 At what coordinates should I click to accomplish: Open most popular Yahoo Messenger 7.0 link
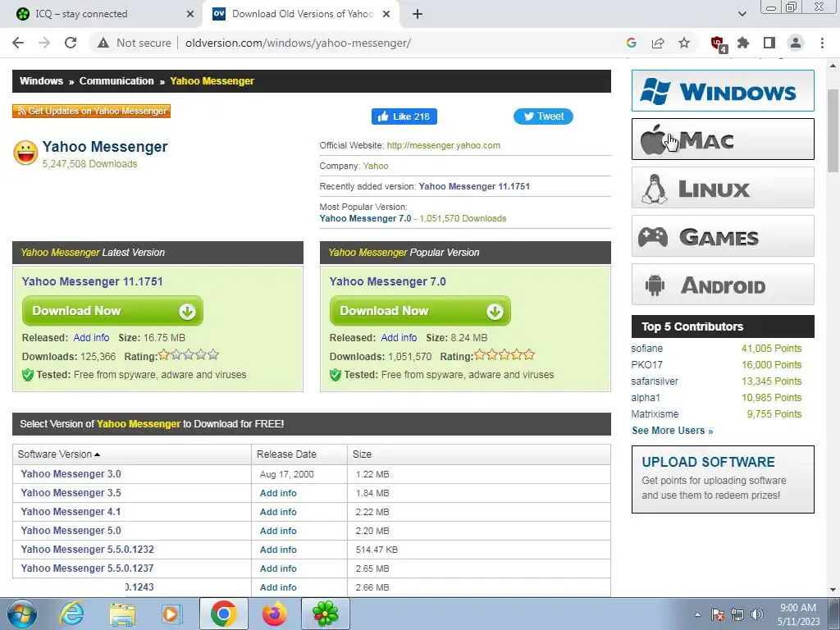(365, 218)
